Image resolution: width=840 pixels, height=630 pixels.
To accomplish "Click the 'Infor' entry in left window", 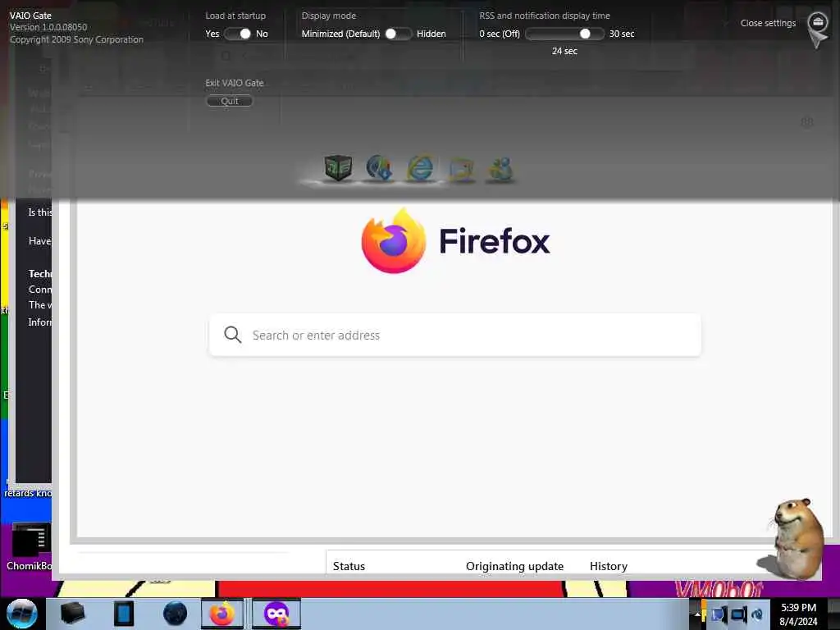I will coord(40,322).
